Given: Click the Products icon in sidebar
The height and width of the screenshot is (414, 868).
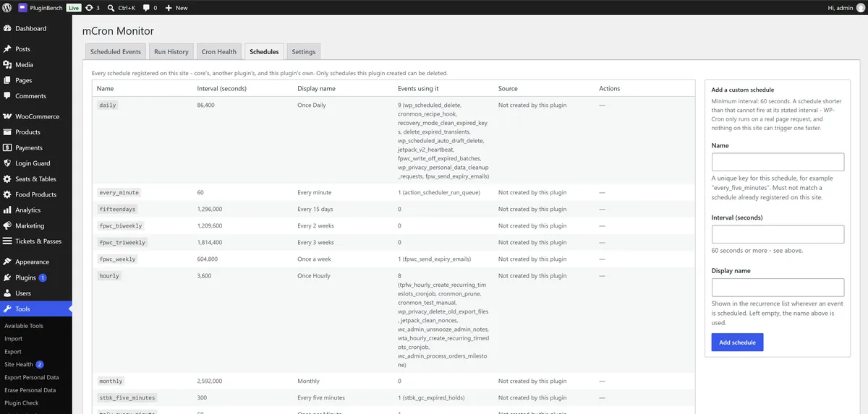Looking at the screenshot, I should pyautogui.click(x=7, y=132).
